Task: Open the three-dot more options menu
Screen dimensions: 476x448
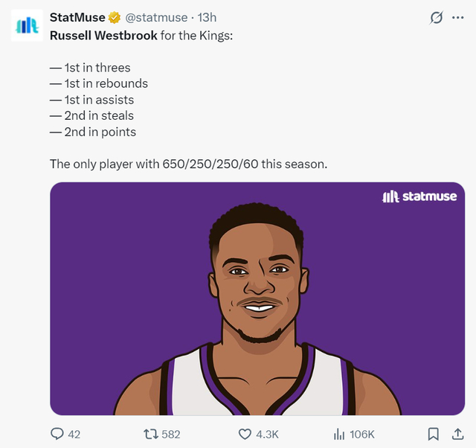Action: [457, 17]
